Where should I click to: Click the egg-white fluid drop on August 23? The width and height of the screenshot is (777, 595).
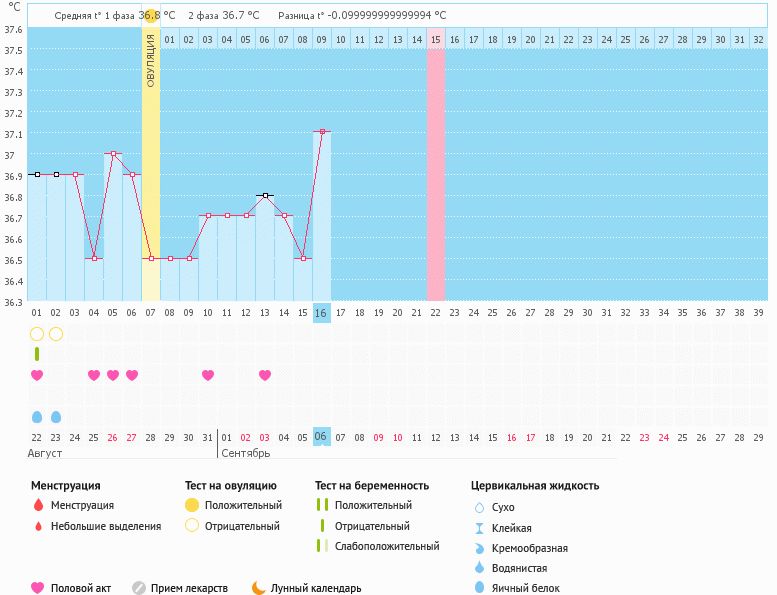(x=56, y=416)
